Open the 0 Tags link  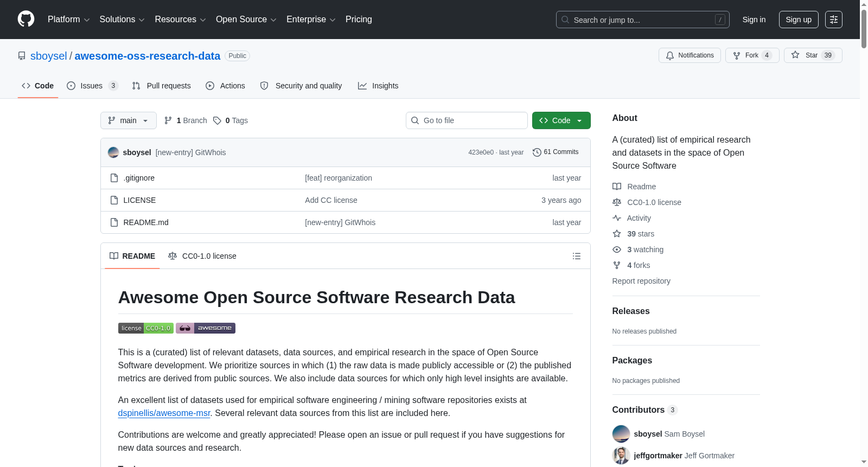click(231, 120)
